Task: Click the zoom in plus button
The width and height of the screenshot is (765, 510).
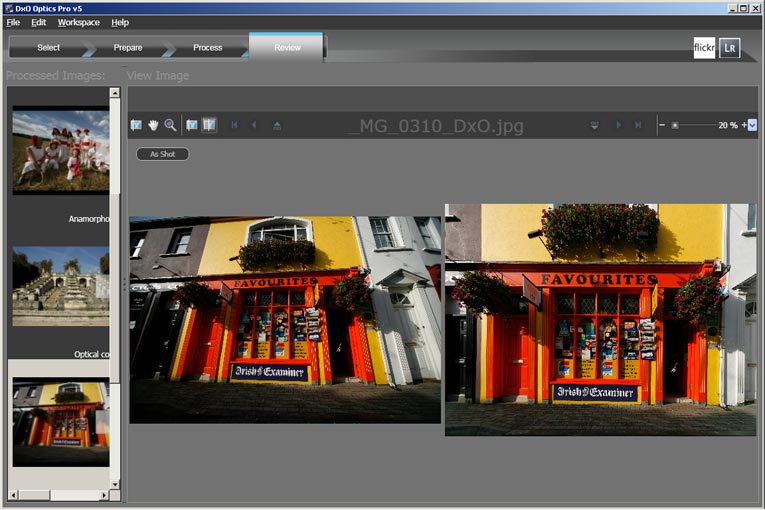Action: tap(744, 125)
